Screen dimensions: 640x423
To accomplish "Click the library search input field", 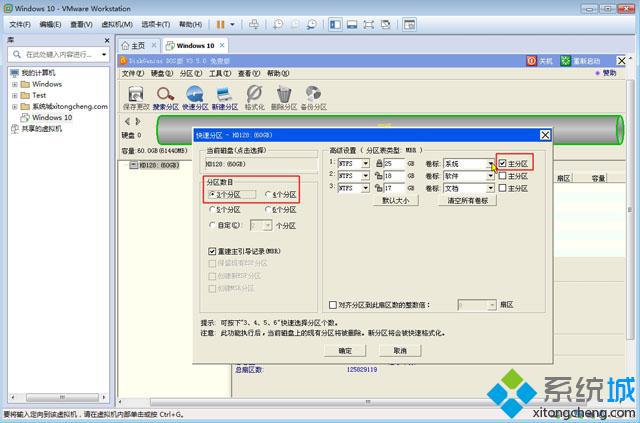I will click(x=59, y=54).
